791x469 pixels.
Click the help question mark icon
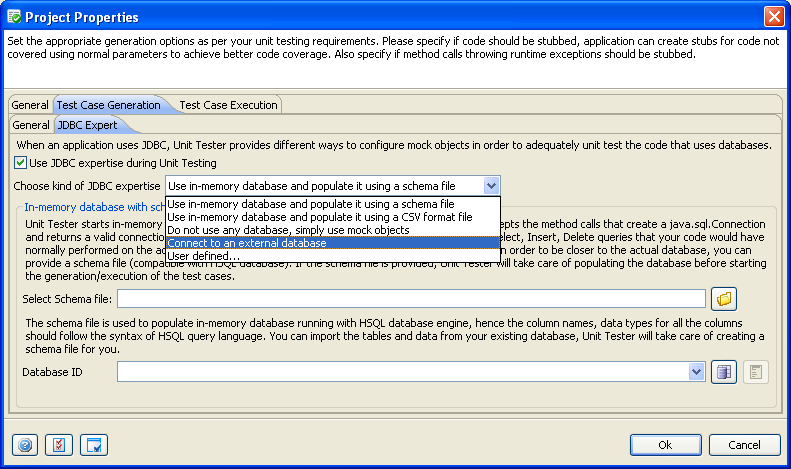25,445
